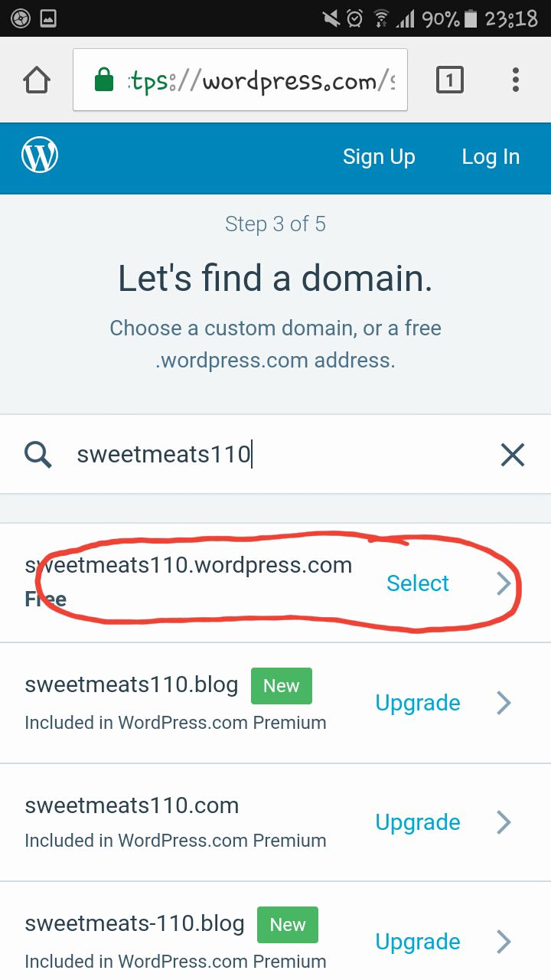
Task: Select the free sweetmeats110.wordpress.com domain
Action: [418, 583]
